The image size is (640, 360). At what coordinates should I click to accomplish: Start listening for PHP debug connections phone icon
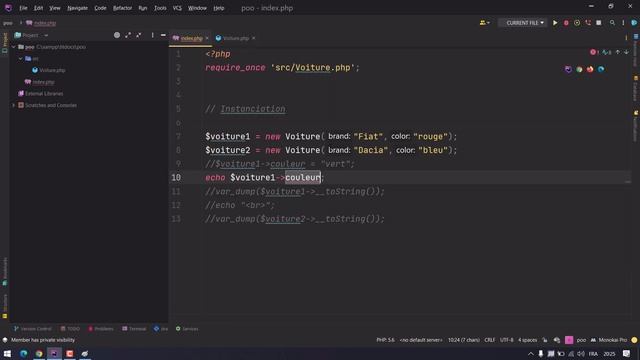pyautogui.click(x=588, y=23)
